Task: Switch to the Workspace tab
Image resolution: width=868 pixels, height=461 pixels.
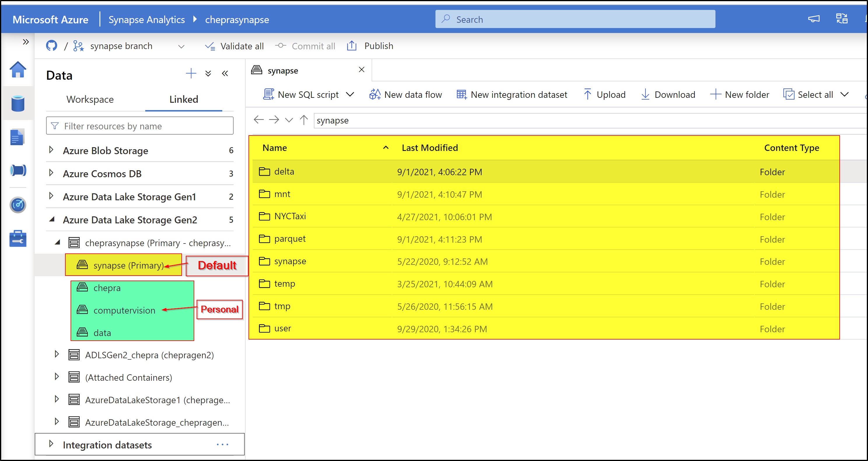Action: click(90, 99)
